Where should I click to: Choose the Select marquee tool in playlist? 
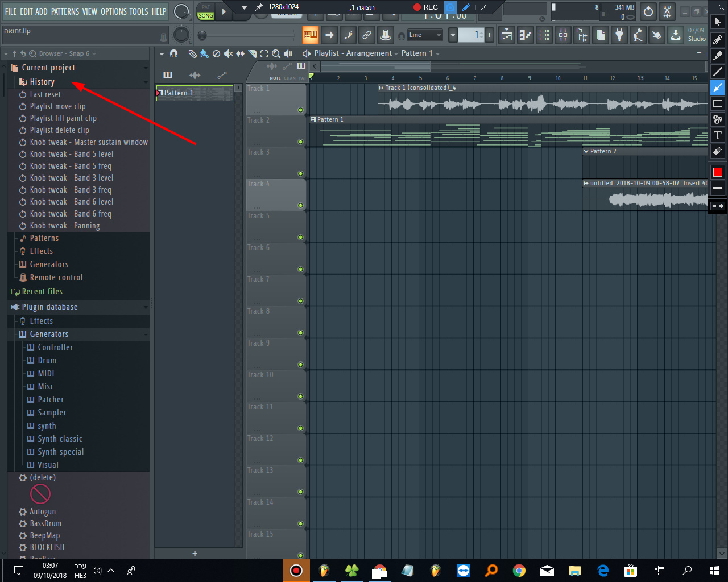264,53
